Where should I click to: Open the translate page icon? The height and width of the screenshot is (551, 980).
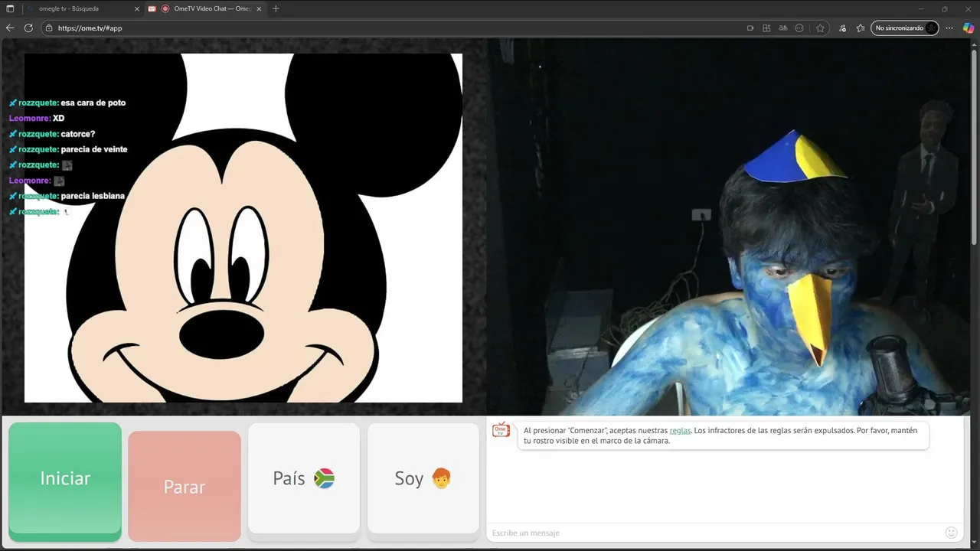[x=782, y=28]
